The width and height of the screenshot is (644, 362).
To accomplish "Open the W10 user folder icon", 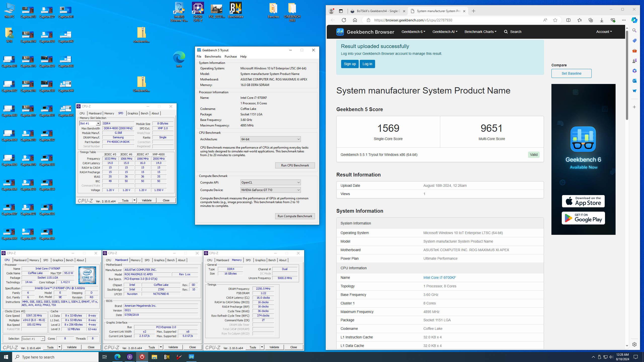I will click(x=9, y=35).
